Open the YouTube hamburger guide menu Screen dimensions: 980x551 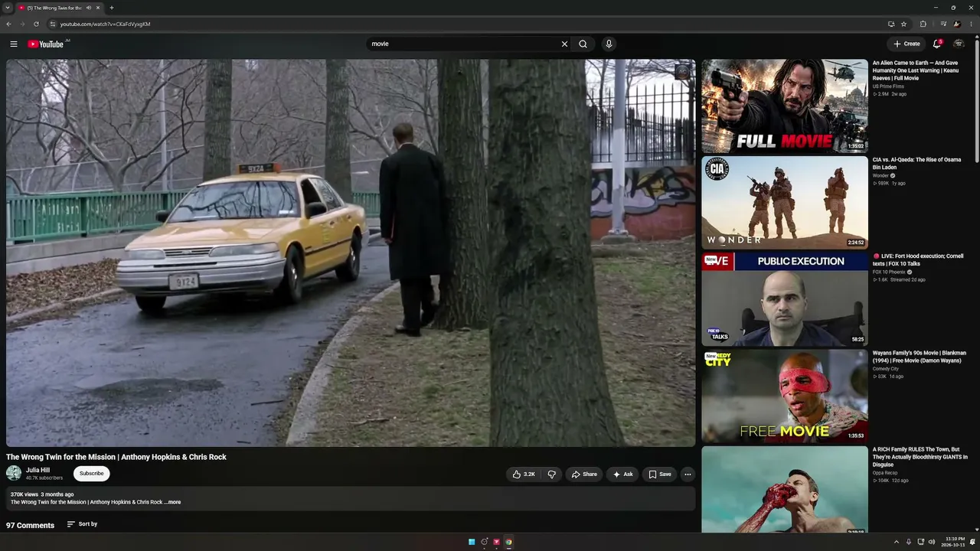[x=13, y=44]
